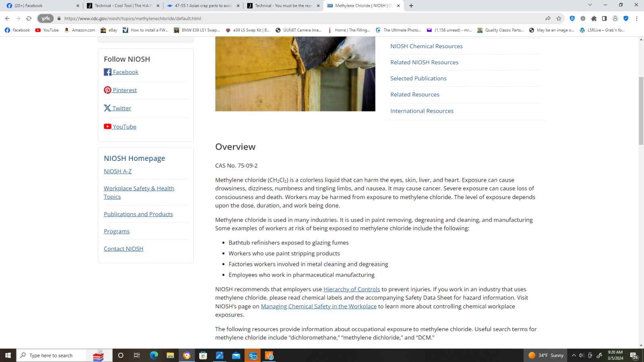This screenshot has width=644, height=362.
Task: Toggle the VPN badge in address bar
Action: click(x=45, y=19)
